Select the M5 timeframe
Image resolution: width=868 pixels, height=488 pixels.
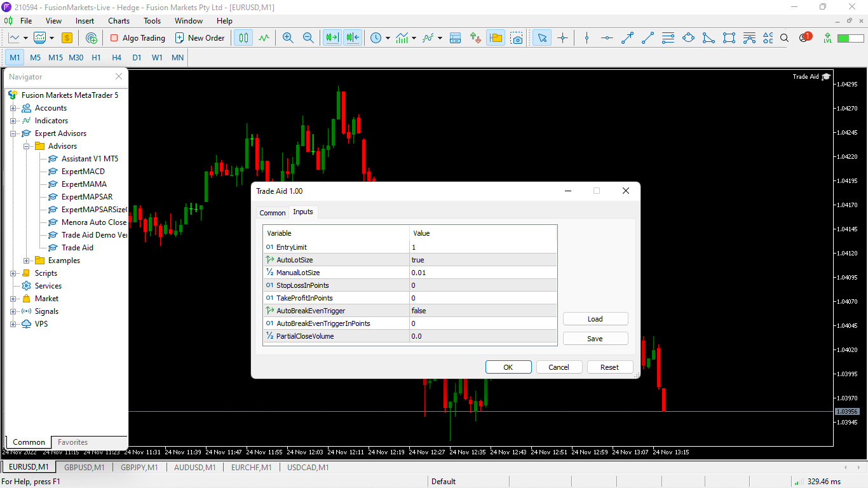(35, 58)
